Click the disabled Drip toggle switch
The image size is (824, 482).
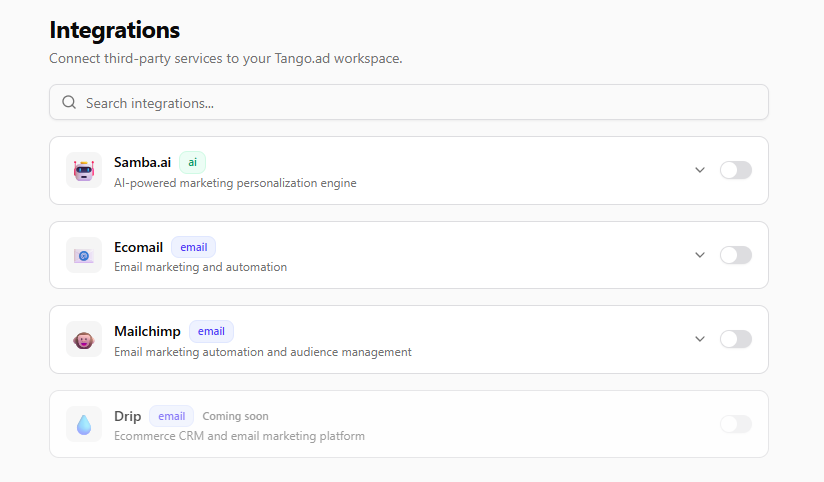coord(736,424)
